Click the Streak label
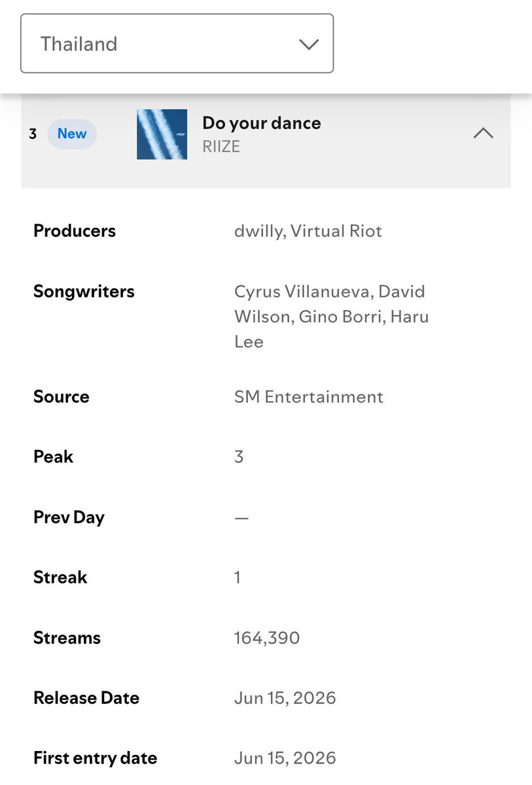 click(x=60, y=577)
